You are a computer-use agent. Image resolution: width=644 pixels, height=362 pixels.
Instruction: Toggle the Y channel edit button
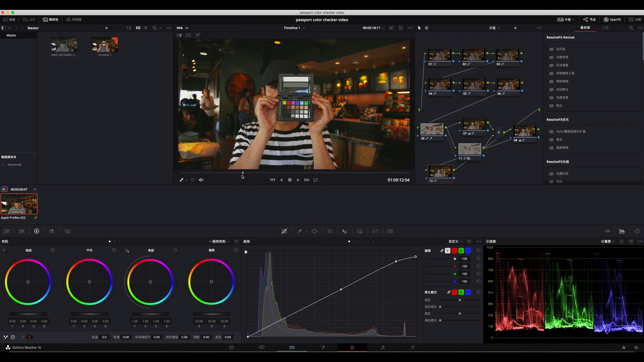coord(447,251)
